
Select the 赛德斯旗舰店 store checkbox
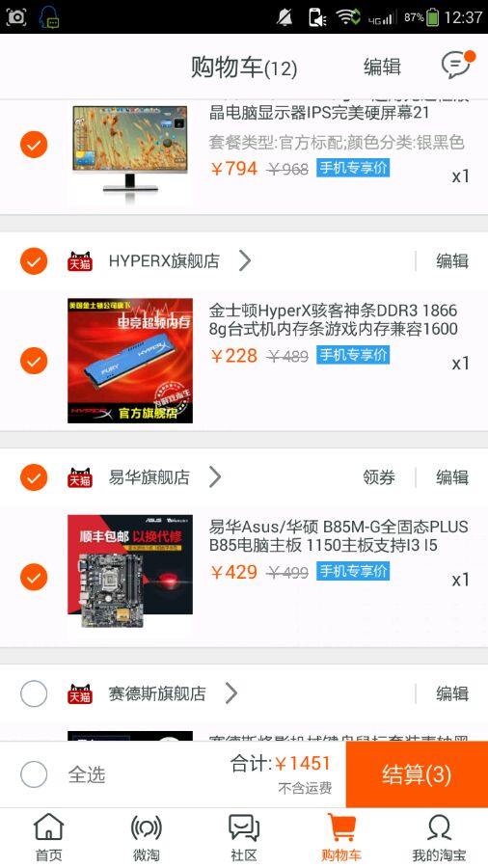coord(34,693)
